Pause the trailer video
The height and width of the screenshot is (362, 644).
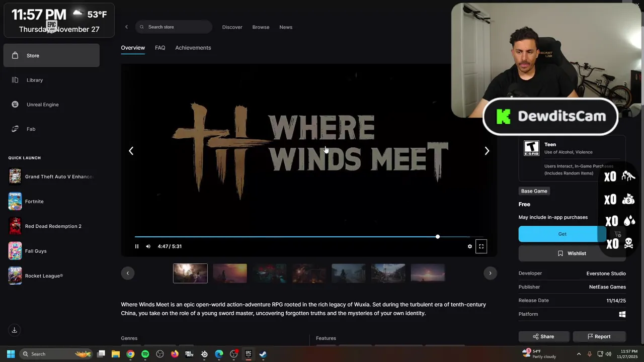(137, 246)
